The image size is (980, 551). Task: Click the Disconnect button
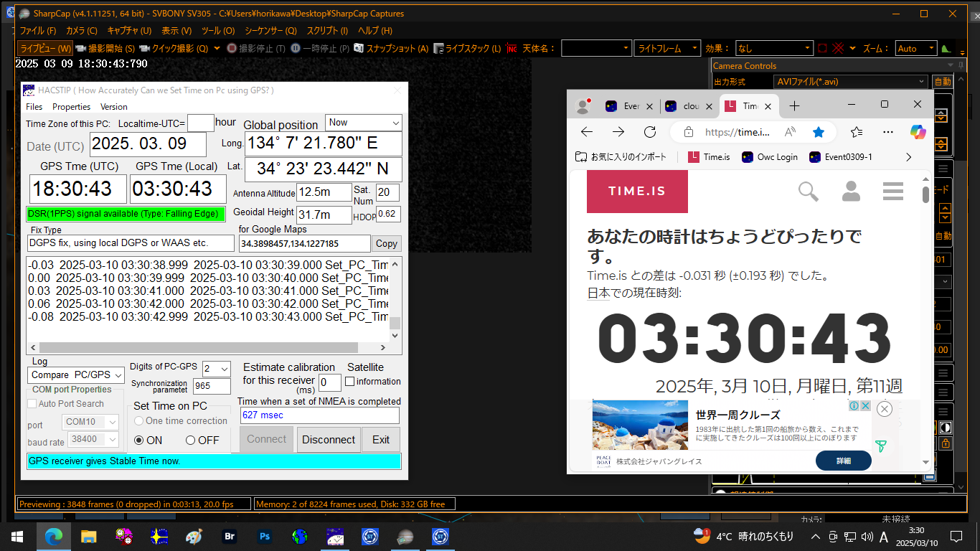[x=329, y=440]
